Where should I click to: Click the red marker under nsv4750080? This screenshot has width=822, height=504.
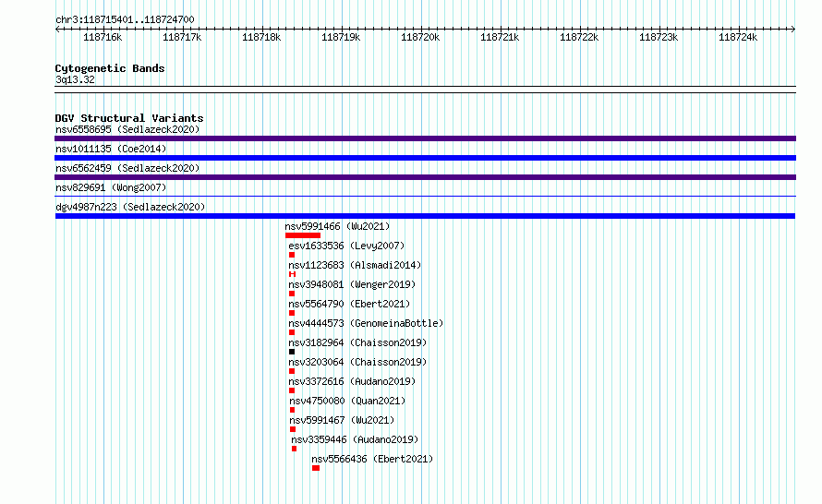point(293,410)
